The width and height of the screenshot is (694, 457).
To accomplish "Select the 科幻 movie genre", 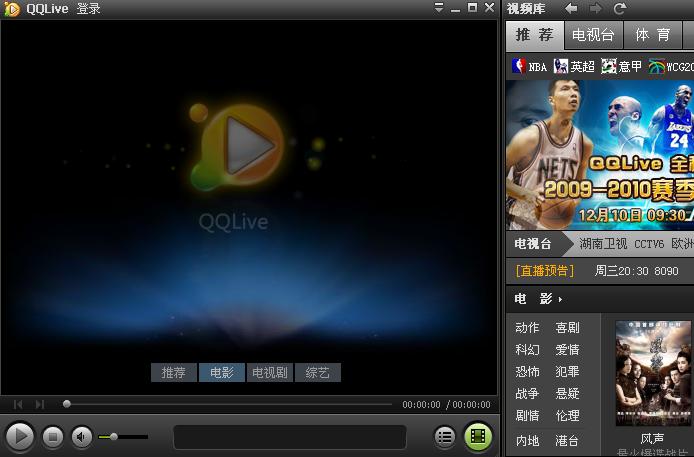I will [x=527, y=350].
